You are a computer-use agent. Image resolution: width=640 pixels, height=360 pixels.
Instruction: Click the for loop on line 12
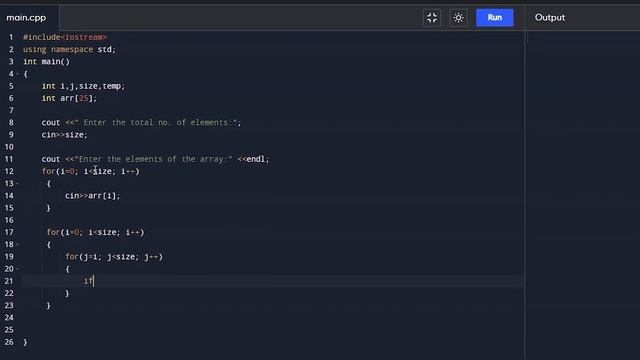tap(91, 171)
